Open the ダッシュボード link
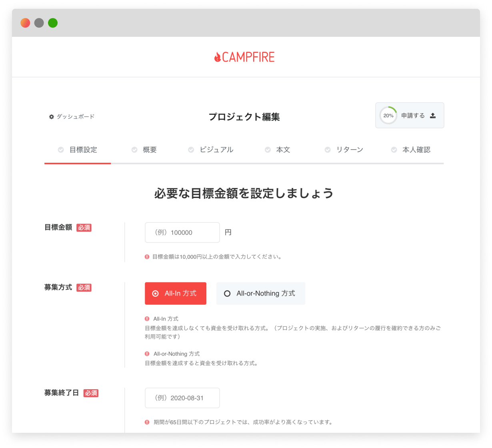The width and height of the screenshot is (492, 448). click(x=75, y=117)
